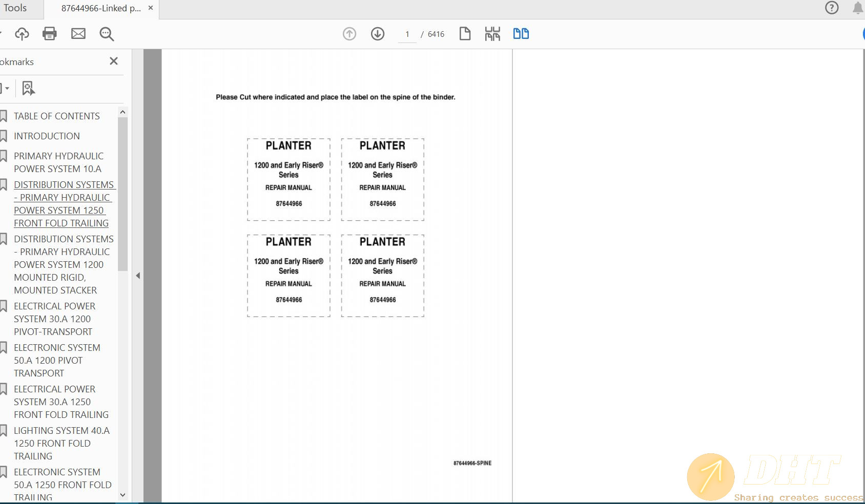Click the page number input field
Viewport: 865px width, 504px height.
pos(407,34)
